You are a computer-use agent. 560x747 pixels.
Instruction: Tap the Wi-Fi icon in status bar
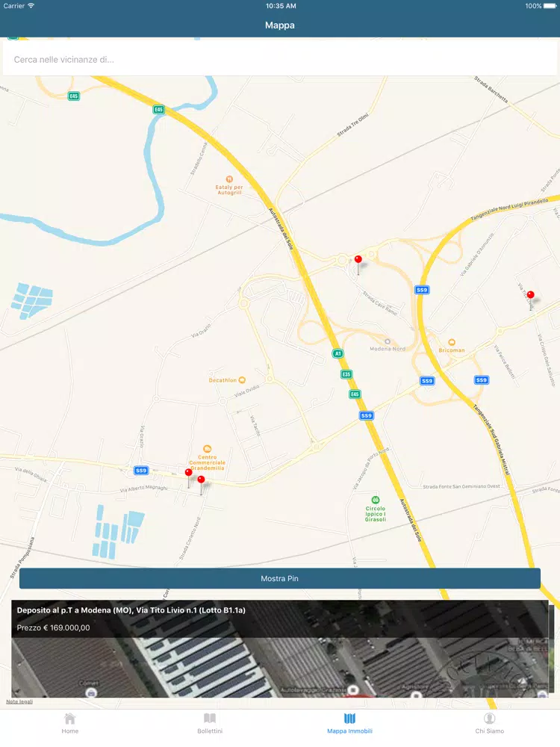pyautogui.click(x=31, y=6)
